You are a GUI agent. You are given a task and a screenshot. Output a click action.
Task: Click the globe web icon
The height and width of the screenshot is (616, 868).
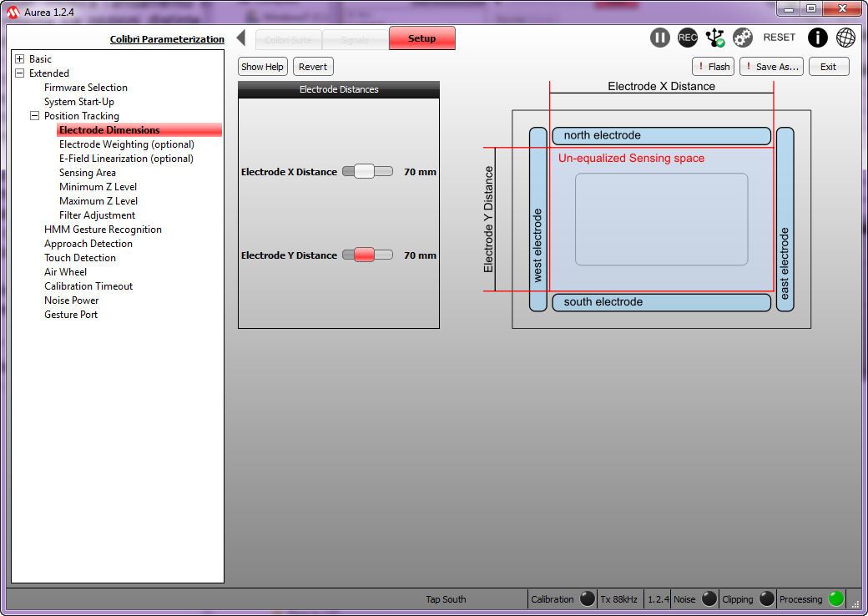(x=845, y=38)
